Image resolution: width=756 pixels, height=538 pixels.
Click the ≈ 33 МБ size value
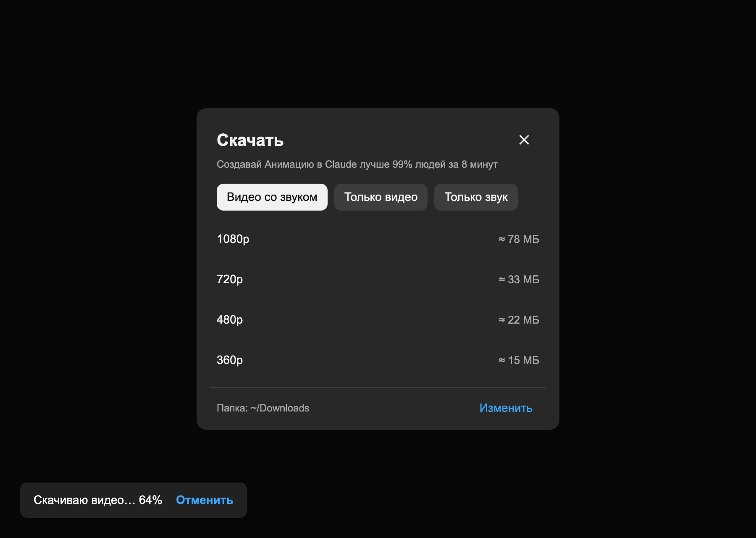tap(519, 280)
